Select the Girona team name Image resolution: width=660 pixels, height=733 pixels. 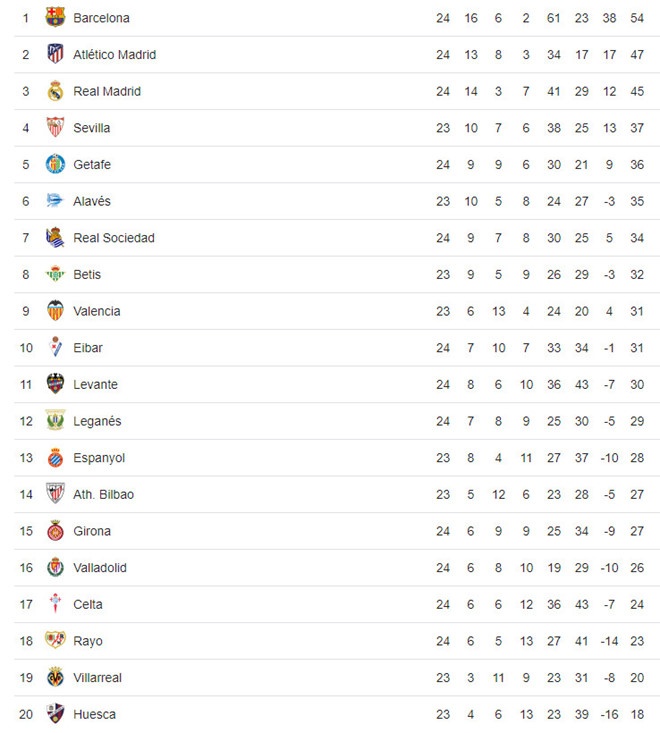[92, 531]
